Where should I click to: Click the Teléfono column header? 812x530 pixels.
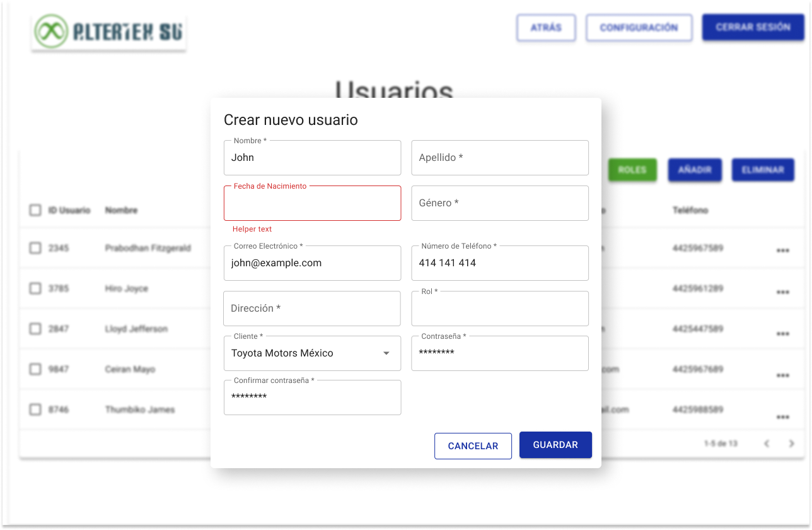coord(690,210)
